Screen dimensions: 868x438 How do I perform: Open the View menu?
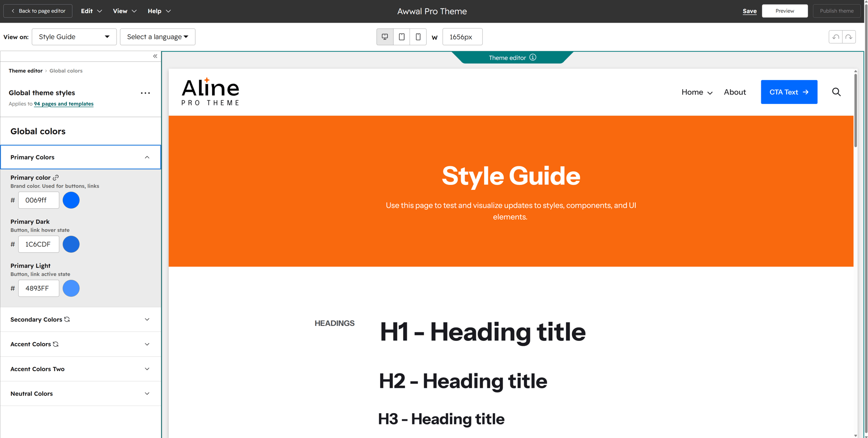[x=124, y=11]
